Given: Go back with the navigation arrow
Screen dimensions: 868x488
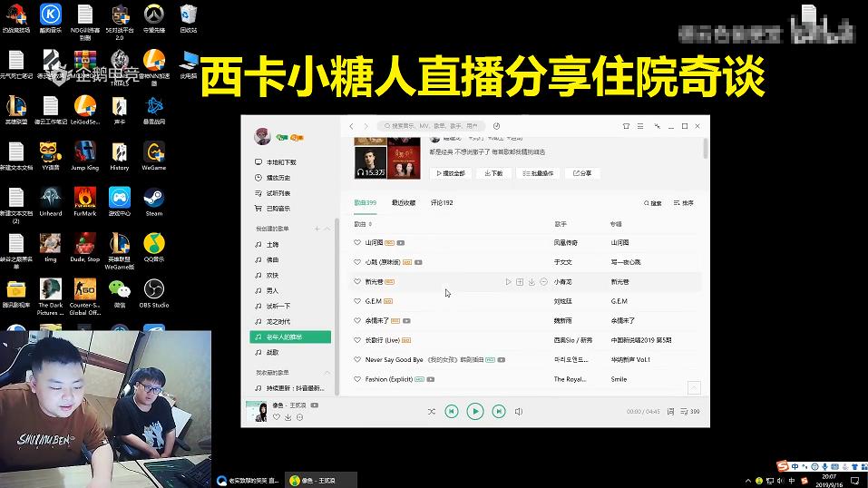Looking at the screenshot, I should [x=352, y=126].
